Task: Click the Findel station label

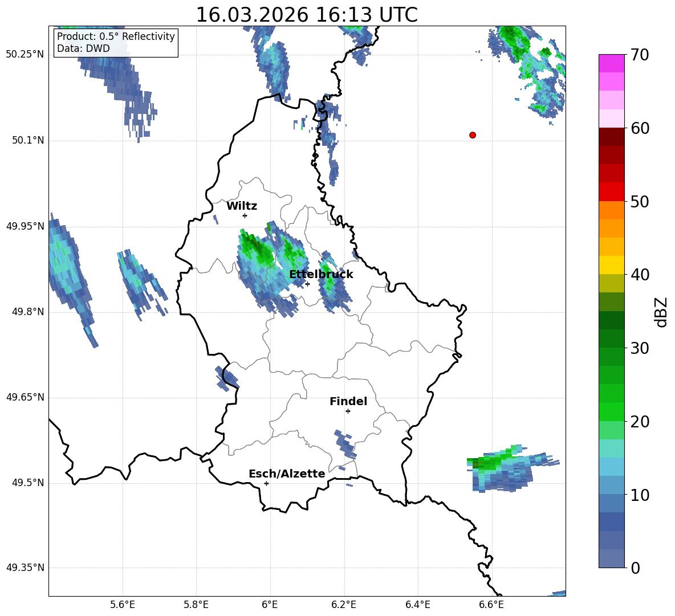Action: coord(348,401)
